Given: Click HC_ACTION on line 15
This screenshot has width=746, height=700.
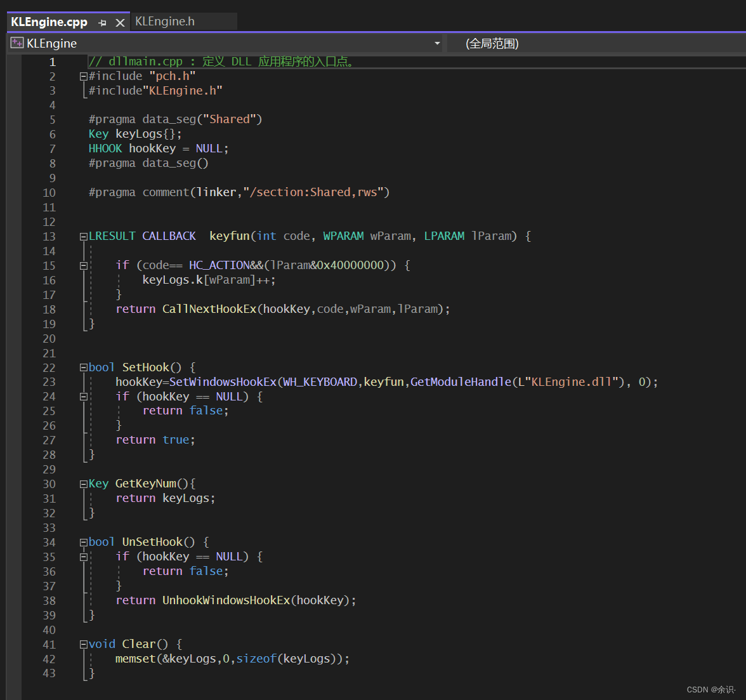Looking at the screenshot, I should [219, 265].
